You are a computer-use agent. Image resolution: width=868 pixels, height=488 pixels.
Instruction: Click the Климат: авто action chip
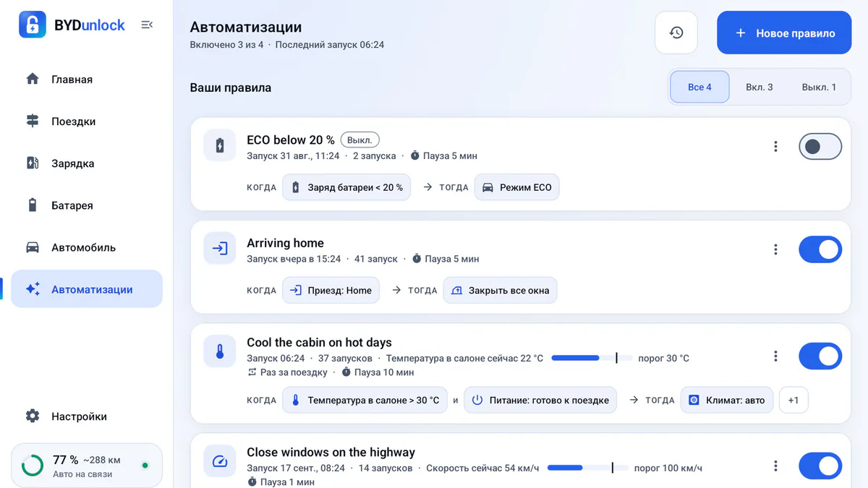(727, 400)
